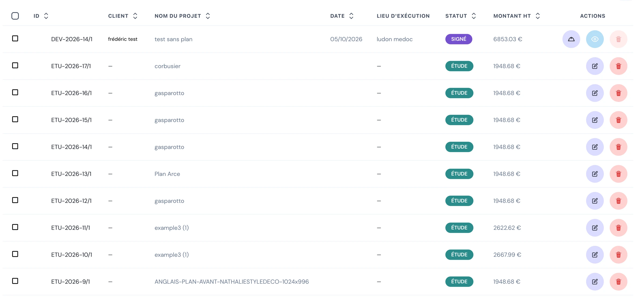This screenshot has height=299, width=644.
Task: Select row ETU-2026-16/1 checkbox
Action: [x=15, y=92]
